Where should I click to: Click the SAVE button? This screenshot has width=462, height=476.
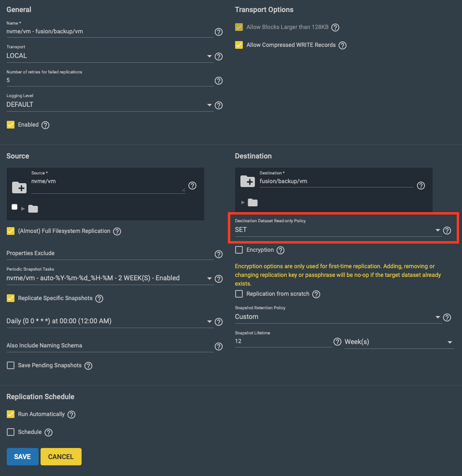(x=22, y=457)
